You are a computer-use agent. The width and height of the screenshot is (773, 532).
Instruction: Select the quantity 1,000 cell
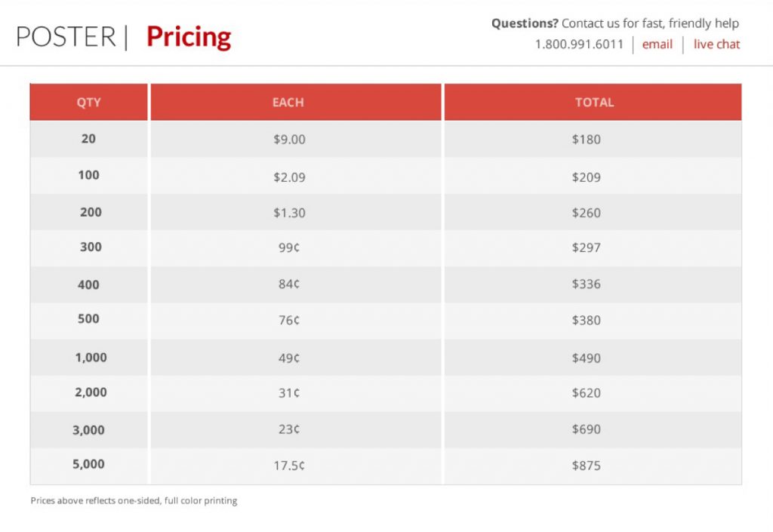click(x=89, y=358)
